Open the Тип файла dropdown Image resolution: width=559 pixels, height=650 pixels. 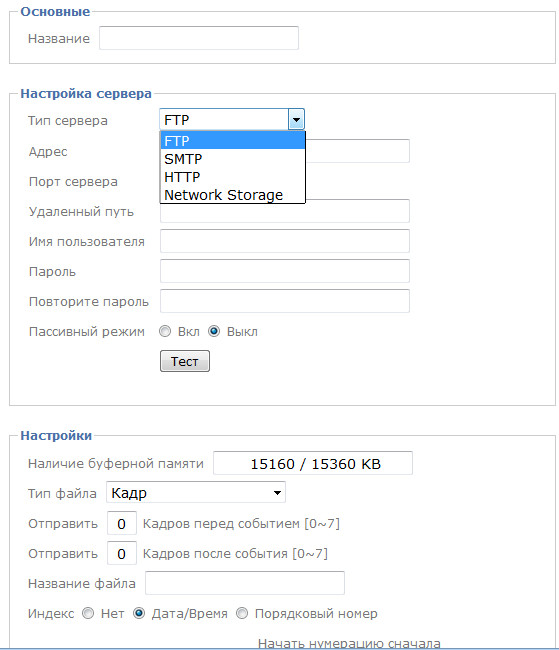pos(196,492)
